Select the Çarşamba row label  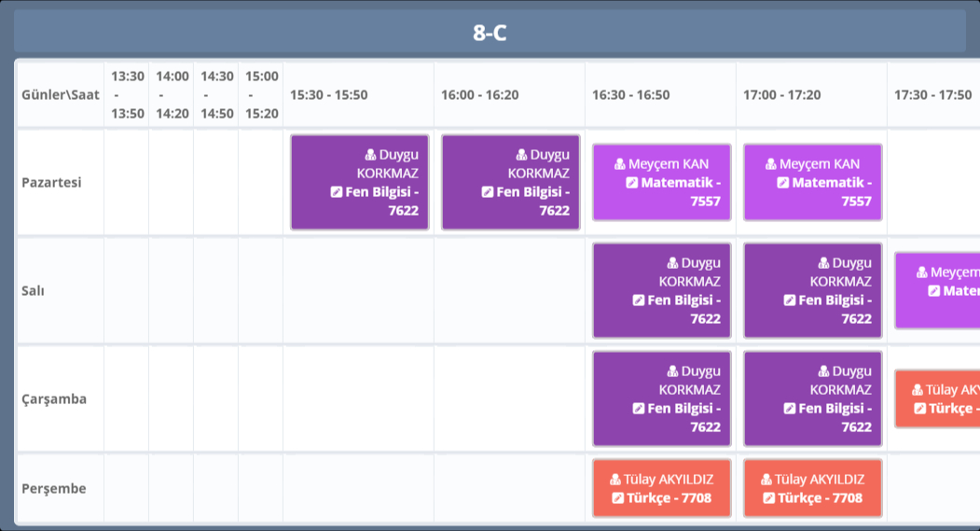tap(54, 398)
